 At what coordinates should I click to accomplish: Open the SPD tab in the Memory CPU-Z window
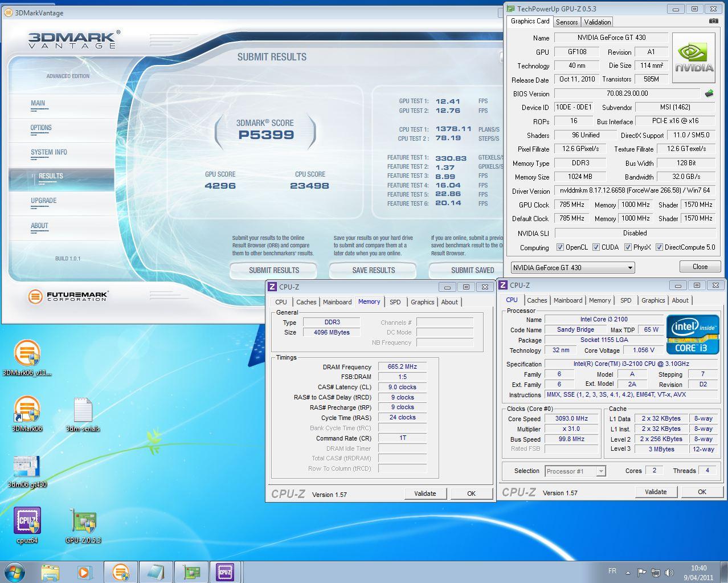(395, 302)
